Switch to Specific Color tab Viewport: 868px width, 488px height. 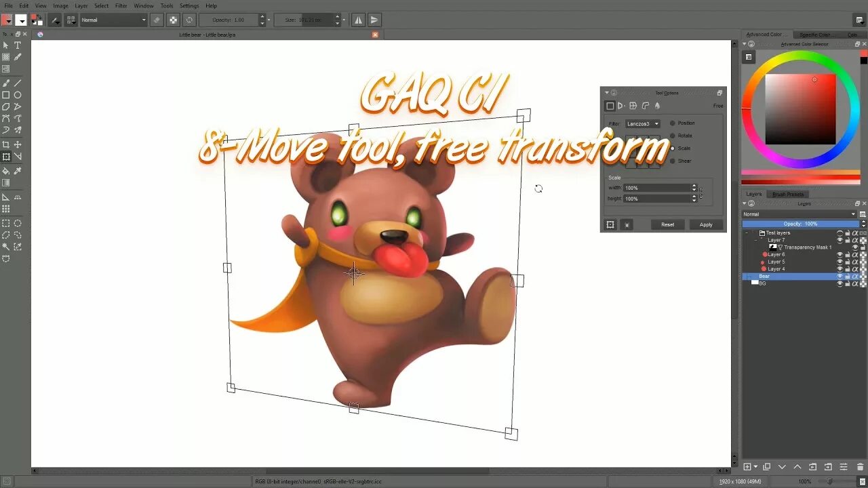click(814, 35)
